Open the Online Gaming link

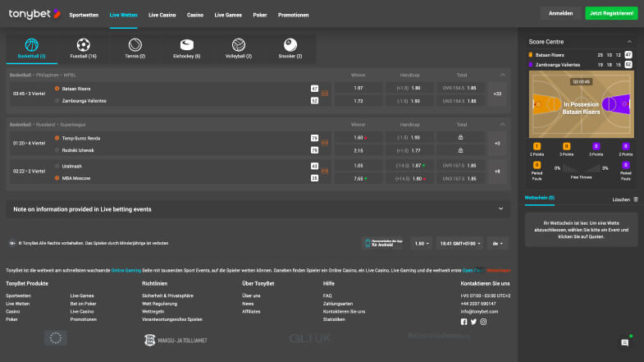(126, 270)
